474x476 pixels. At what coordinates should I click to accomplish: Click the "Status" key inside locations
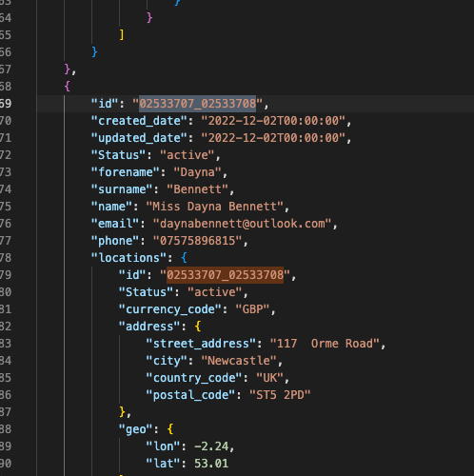click(146, 292)
